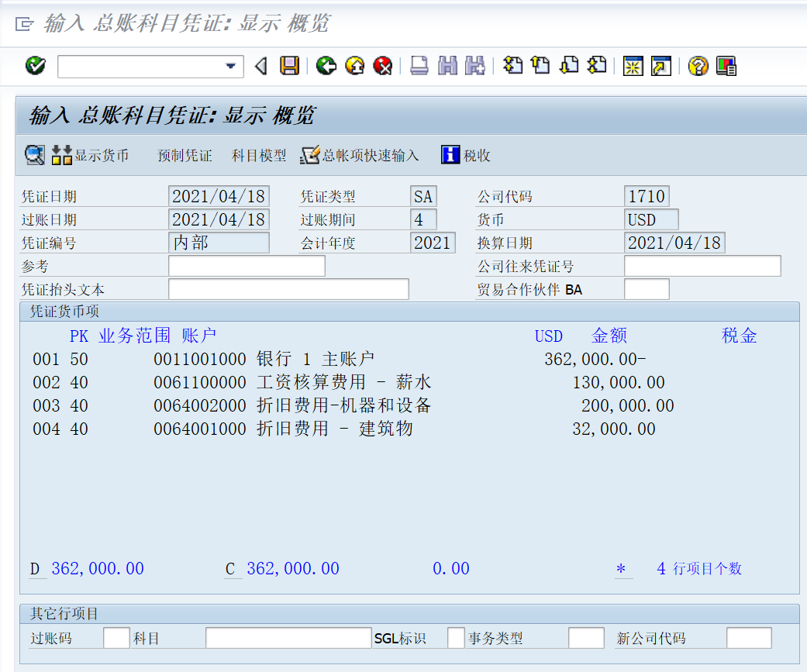807x672 pixels.
Task: Click the amount 362,000.00- on line 001
Action: point(595,359)
